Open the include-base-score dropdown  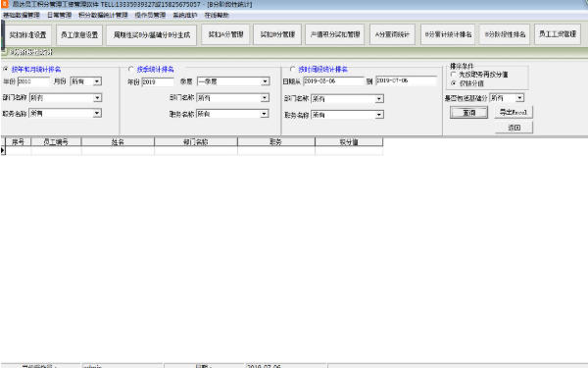click(519, 98)
